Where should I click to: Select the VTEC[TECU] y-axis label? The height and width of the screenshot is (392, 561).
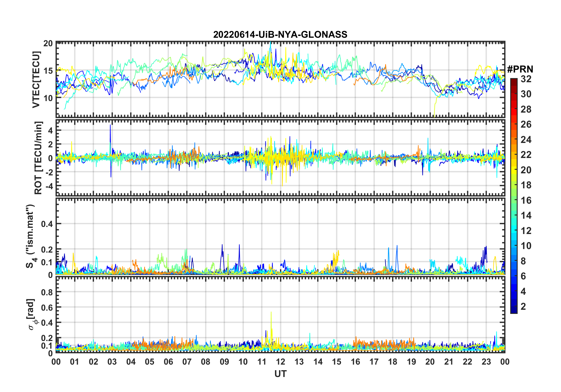36,80
